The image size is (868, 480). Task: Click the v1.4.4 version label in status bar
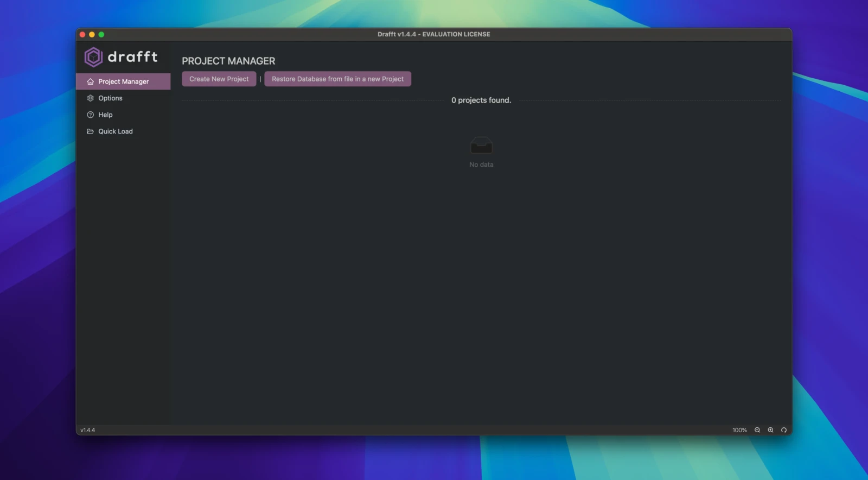click(x=88, y=430)
